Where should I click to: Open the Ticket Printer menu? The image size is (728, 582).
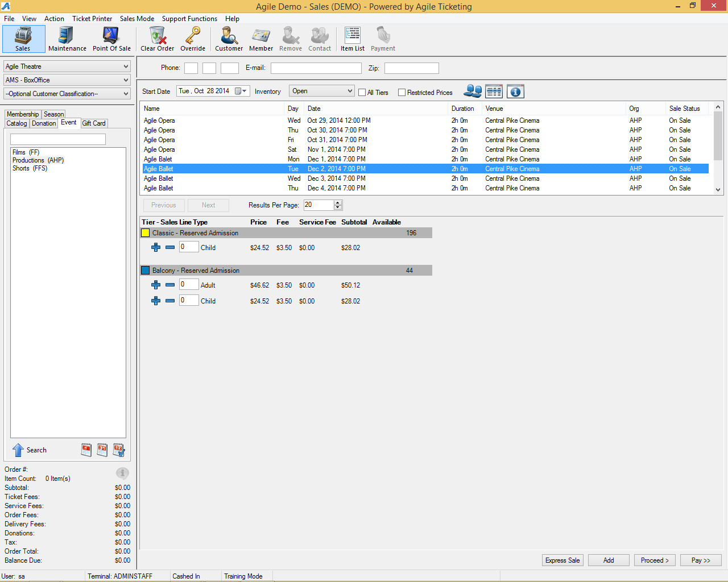92,19
